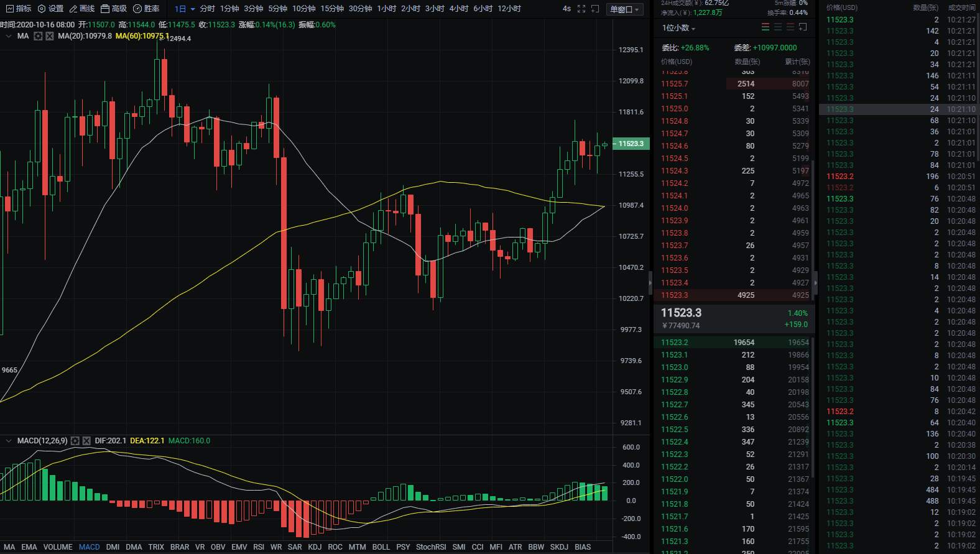Activate the 画线 drawing tool

click(x=82, y=9)
